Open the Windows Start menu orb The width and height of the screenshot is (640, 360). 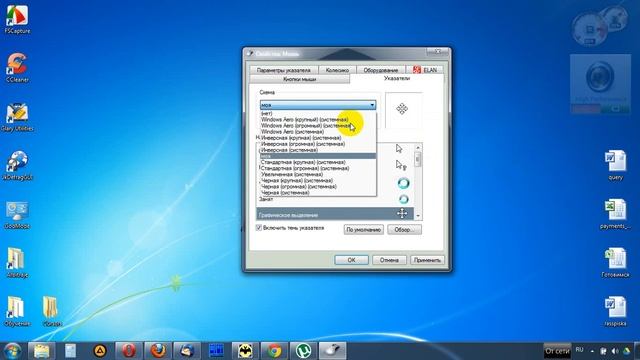12,351
